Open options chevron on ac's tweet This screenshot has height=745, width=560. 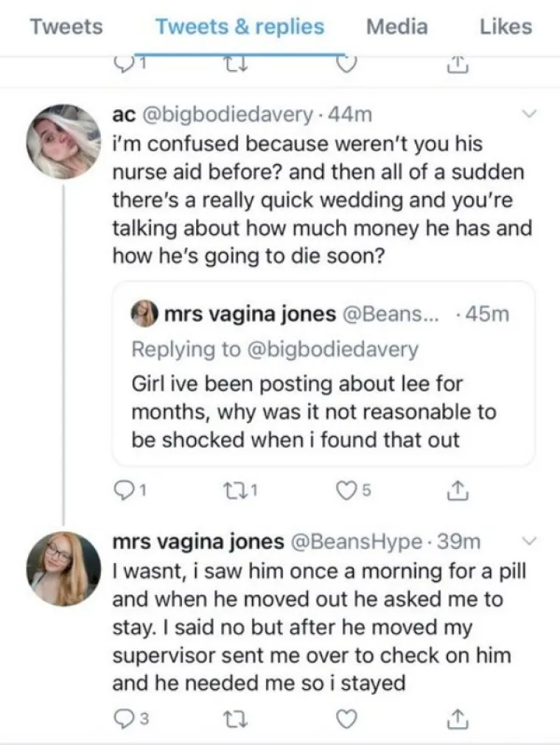point(529,114)
